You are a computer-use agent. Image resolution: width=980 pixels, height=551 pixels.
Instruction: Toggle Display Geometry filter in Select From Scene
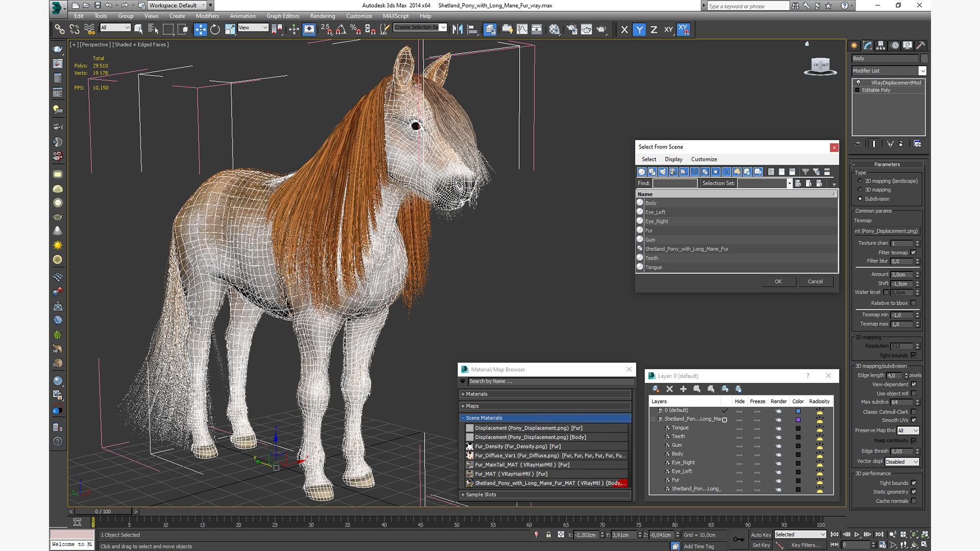(x=642, y=172)
